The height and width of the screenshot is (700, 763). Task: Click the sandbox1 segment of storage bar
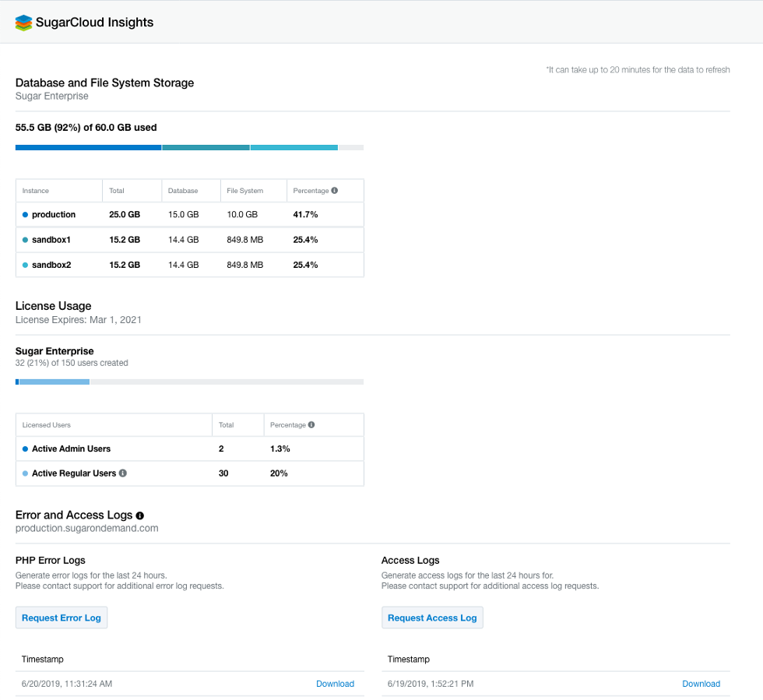pyautogui.click(x=206, y=147)
